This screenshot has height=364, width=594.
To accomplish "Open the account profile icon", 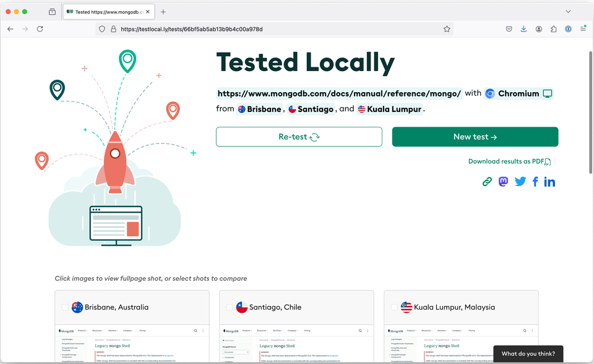I will click(x=539, y=29).
